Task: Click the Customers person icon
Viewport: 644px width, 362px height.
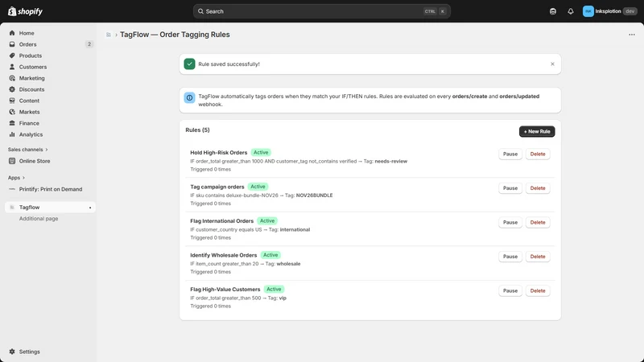Action: tap(12, 67)
